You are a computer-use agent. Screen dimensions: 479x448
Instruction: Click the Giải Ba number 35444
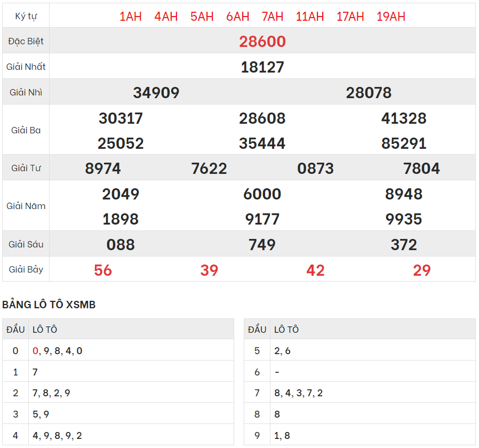[262, 143]
